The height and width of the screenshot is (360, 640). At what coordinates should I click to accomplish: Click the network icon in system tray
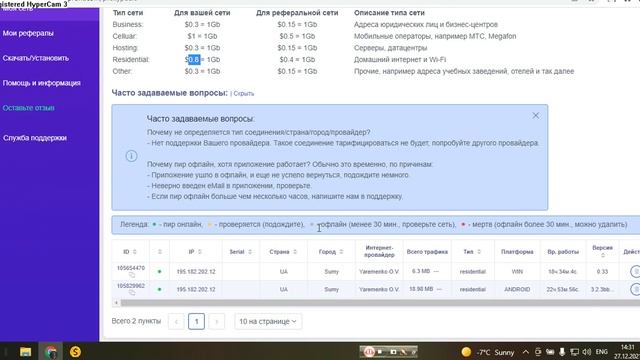tap(575, 352)
